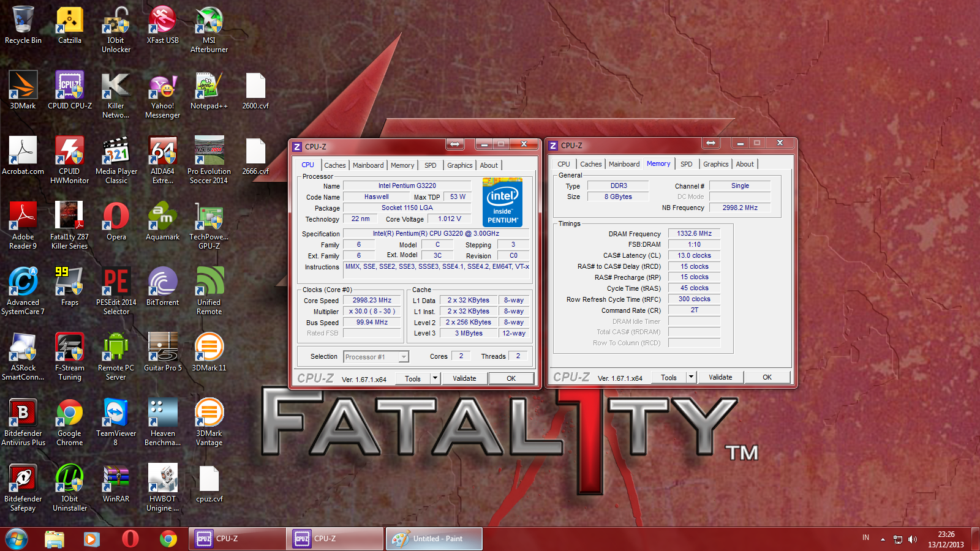Image resolution: width=980 pixels, height=551 pixels.
Task: Open About tab in left CPU-Z
Action: 489,165
